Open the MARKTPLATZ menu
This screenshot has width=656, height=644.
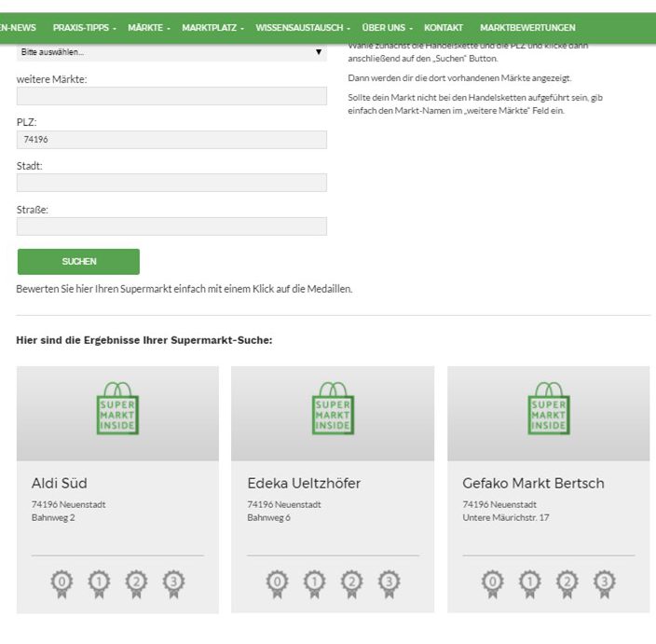point(212,28)
